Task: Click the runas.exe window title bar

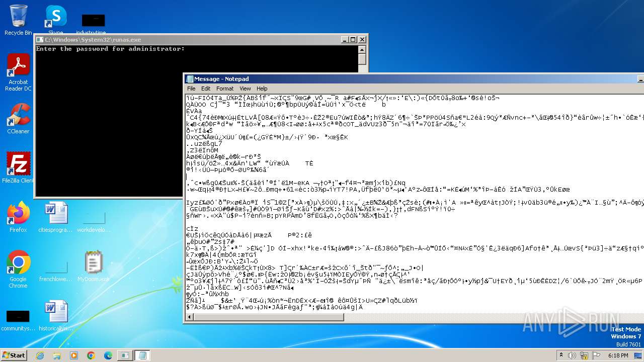Action: (x=201, y=40)
